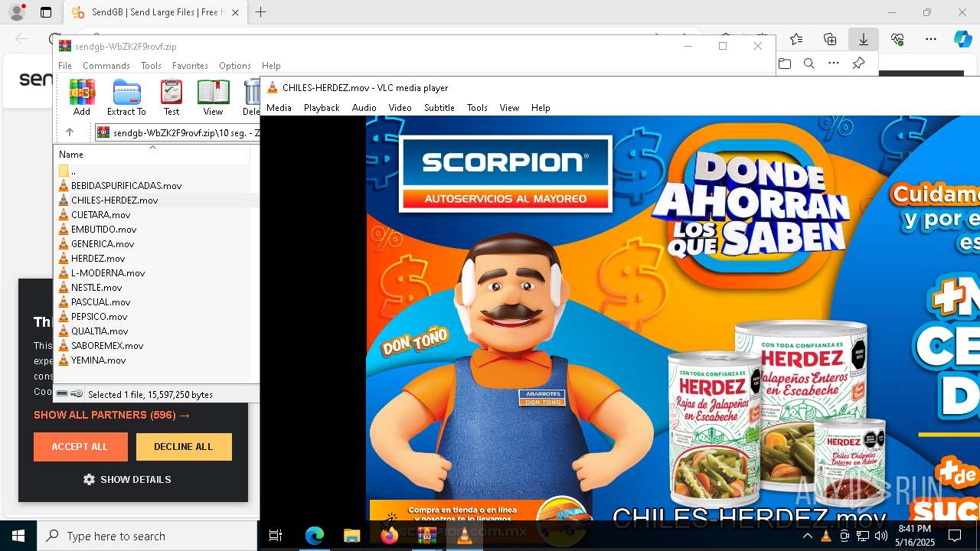
Task: Open VLC View menu
Action: click(x=509, y=108)
